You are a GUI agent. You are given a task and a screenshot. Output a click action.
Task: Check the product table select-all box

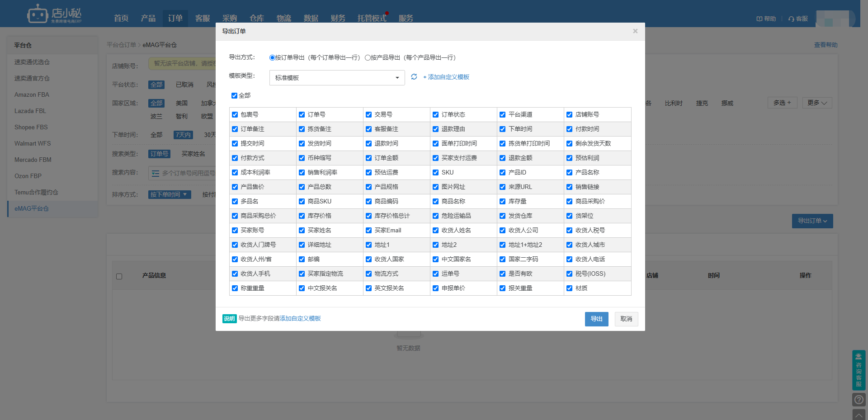(119, 276)
